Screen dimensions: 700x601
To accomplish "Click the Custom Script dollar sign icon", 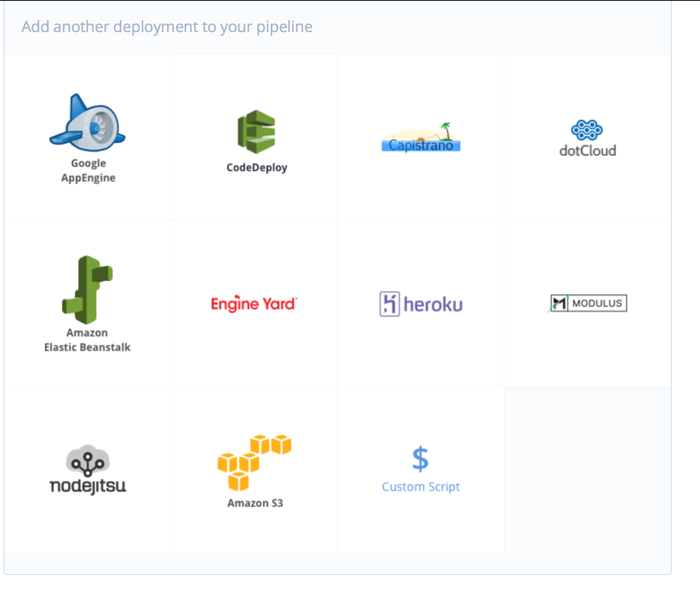I will click(420, 459).
